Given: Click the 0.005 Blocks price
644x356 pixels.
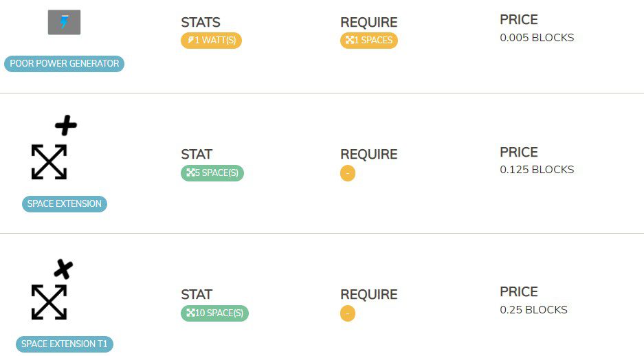Looking at the screenshot, I should (x=536, y=38).
